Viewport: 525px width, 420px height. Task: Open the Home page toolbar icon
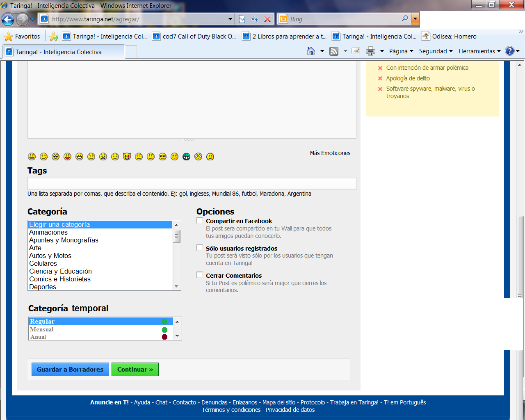coord(311,51)
